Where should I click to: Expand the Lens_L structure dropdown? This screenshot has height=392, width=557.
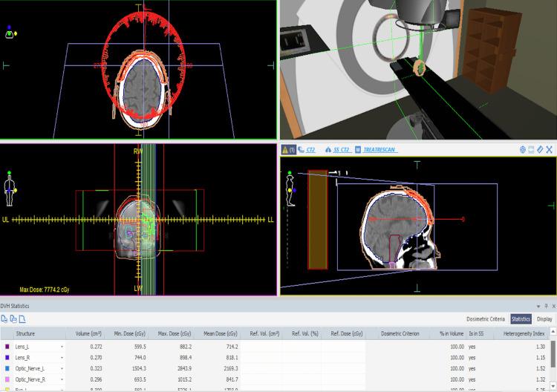pos(62,347)
